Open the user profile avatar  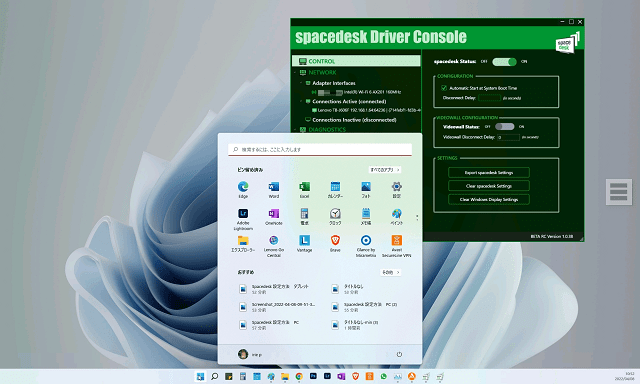pyautogui.click(x=243, y=354)
